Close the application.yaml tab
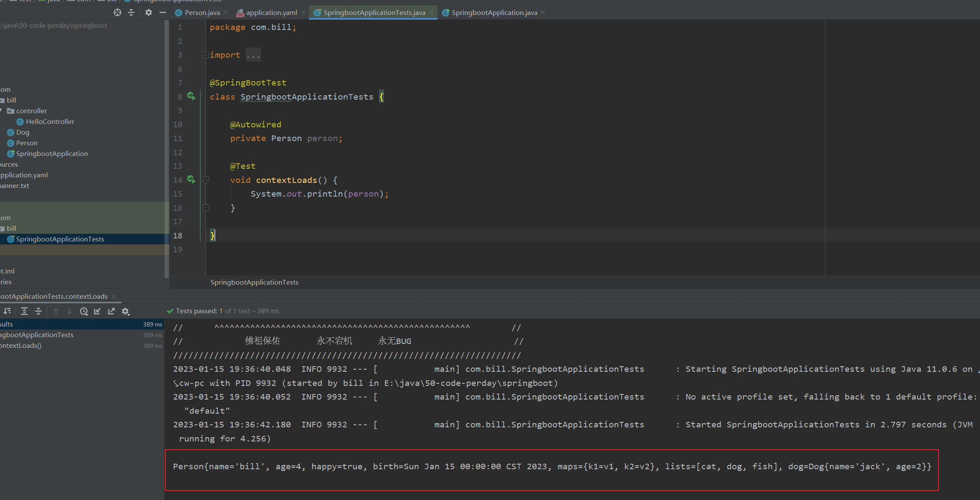 click(303, 12)
